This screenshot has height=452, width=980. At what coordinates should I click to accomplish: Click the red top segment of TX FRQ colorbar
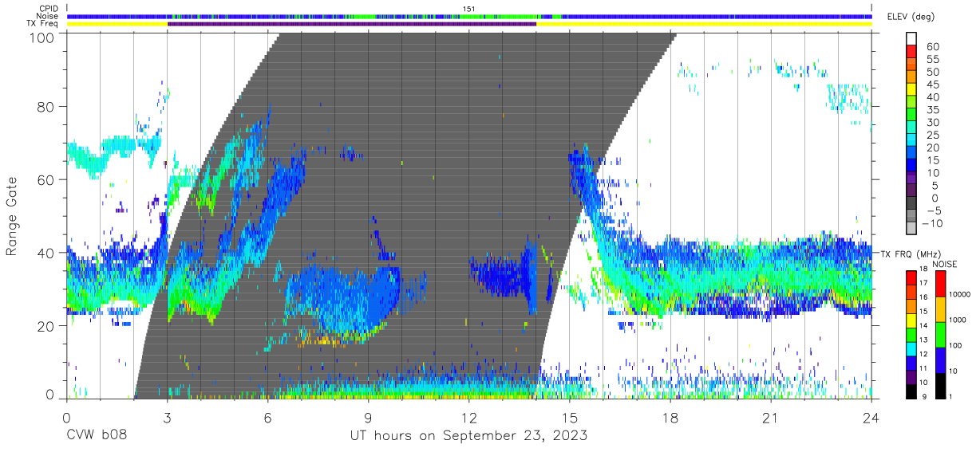(x=911, y=277)
